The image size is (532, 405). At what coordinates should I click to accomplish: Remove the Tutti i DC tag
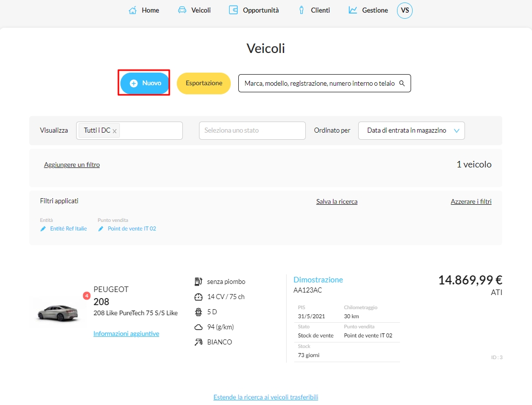coord(115,131)
